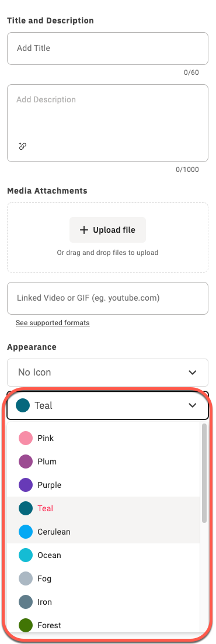Click the Upload file button

[107, 230]
